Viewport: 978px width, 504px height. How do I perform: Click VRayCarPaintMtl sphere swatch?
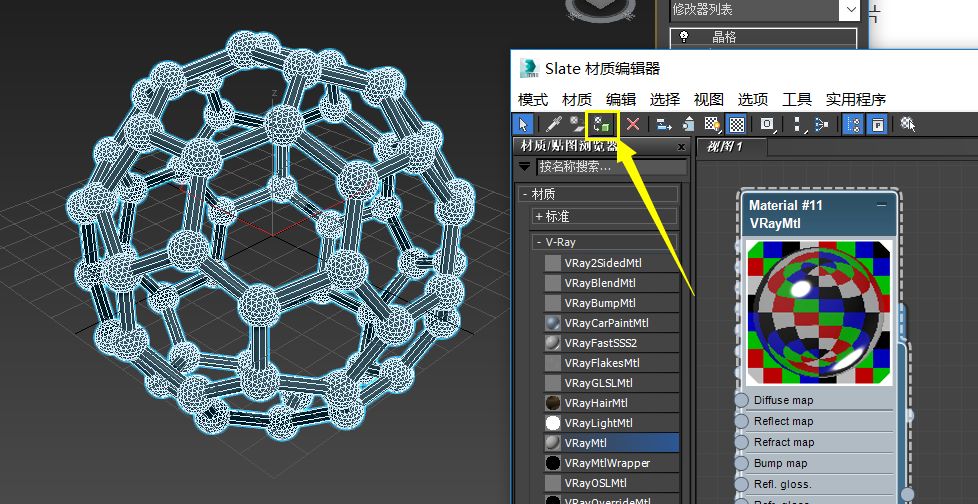pos(553,323)
